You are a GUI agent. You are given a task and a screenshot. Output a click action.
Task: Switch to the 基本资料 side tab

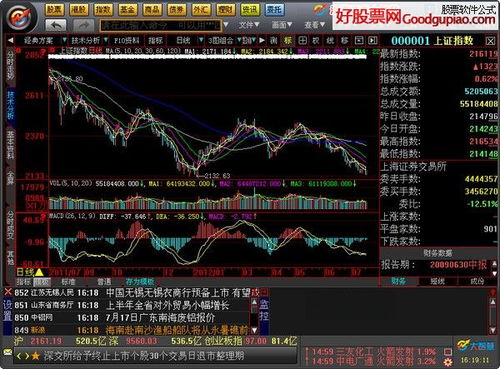[11, 145]
